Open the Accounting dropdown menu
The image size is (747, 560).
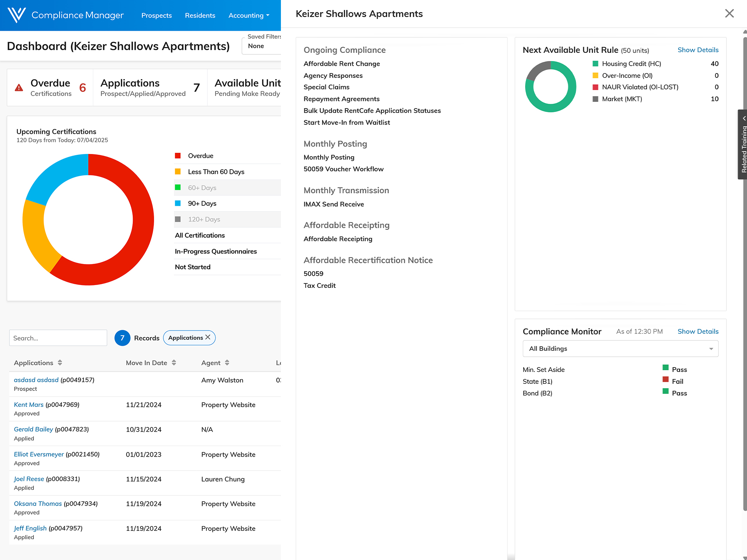(x=249, y=16)
